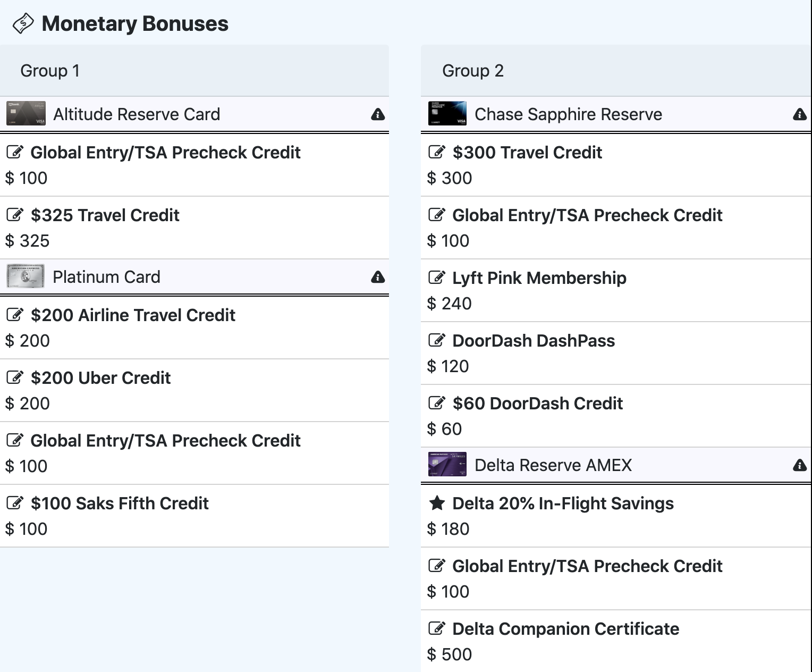Click the edit icon for $60 DoorDash Credit
This screenshot has width=812, height=672.
(437, 403)
